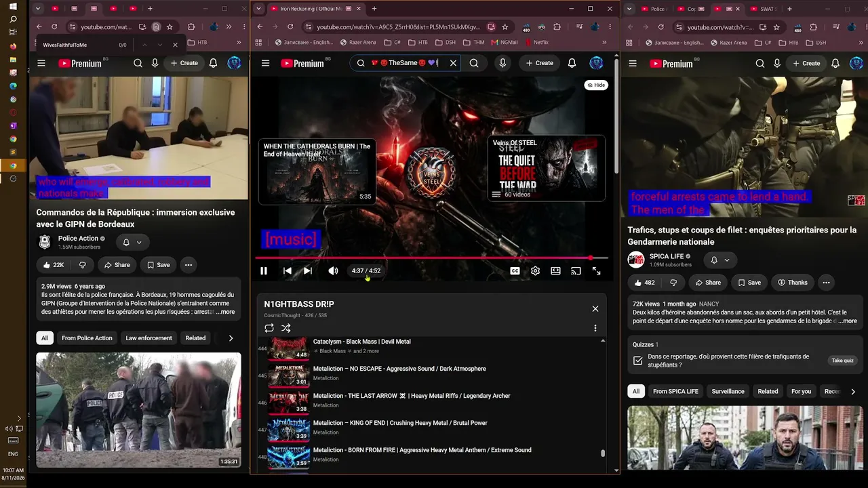This screenshot has height=488, width=868.
Task: Select 'Law enforcement' filter chip
Action: pyautogui.click(x=149, y=338)
